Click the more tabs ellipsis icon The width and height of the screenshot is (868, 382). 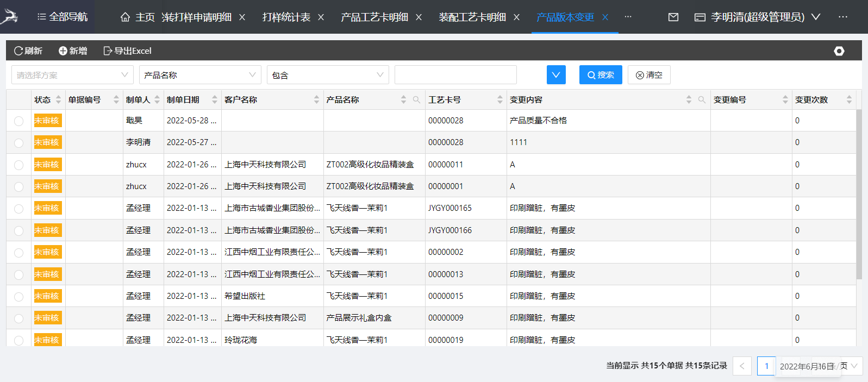(x=628, y=17)
